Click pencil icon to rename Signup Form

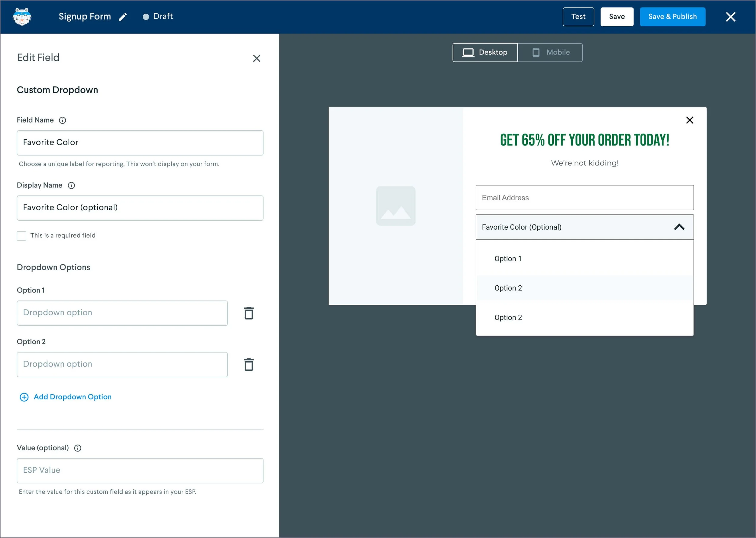click(123, 17)
